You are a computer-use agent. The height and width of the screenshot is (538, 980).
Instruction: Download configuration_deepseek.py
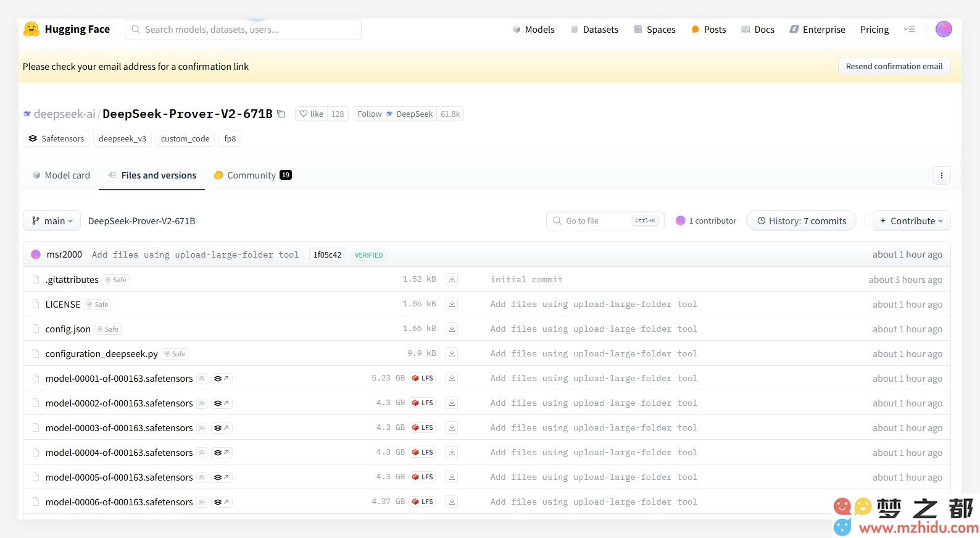pos(452,353)
